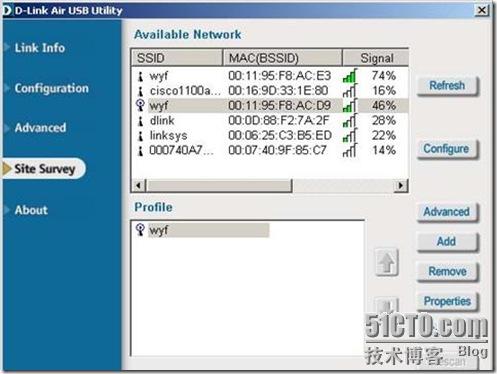Click the MAC address 00:07:40:9F:85:C7
The width and height of the screenshot is (497, 374).
coord(277,150)
